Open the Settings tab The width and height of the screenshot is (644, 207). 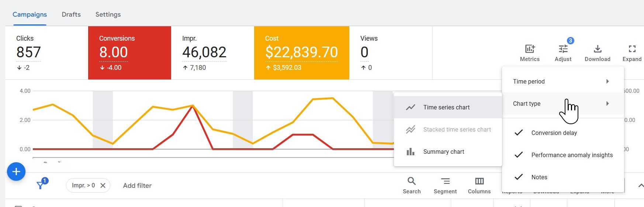coord(108,14)
